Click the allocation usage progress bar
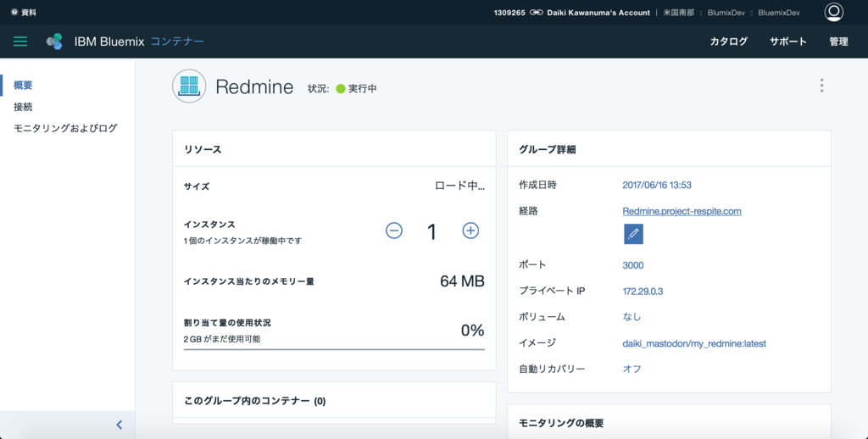The width and height of the screenshot is (868, 439). 334,349
